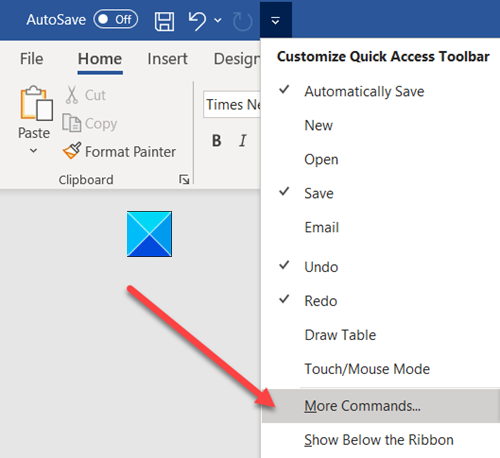Click the Paste clipboard icon
500x458 pixels.
click(36, 103)
